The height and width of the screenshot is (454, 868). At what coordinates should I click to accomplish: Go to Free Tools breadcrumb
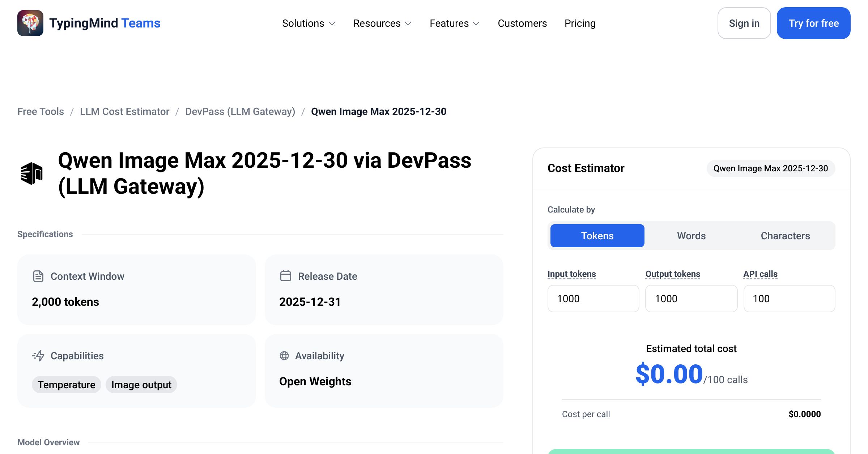pos(41,111)
